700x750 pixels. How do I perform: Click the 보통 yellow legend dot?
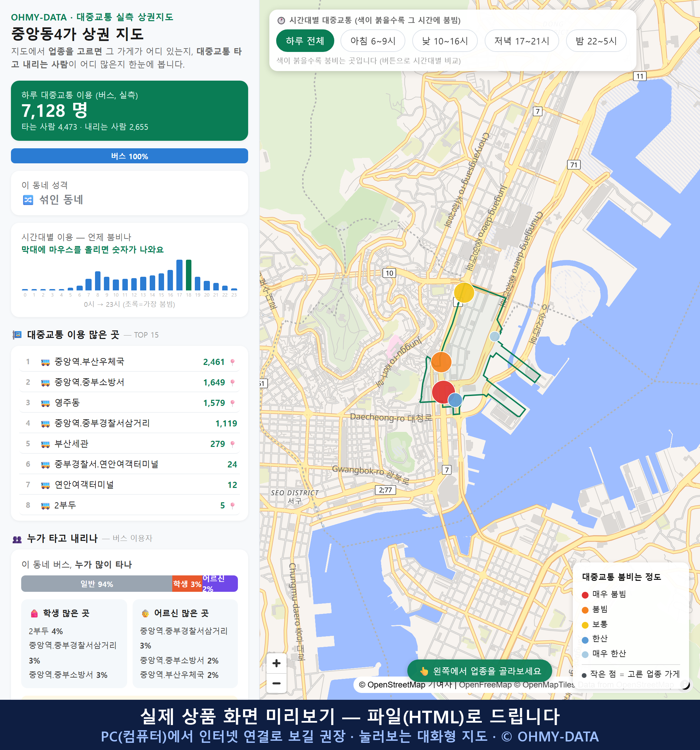click(585, 625)
